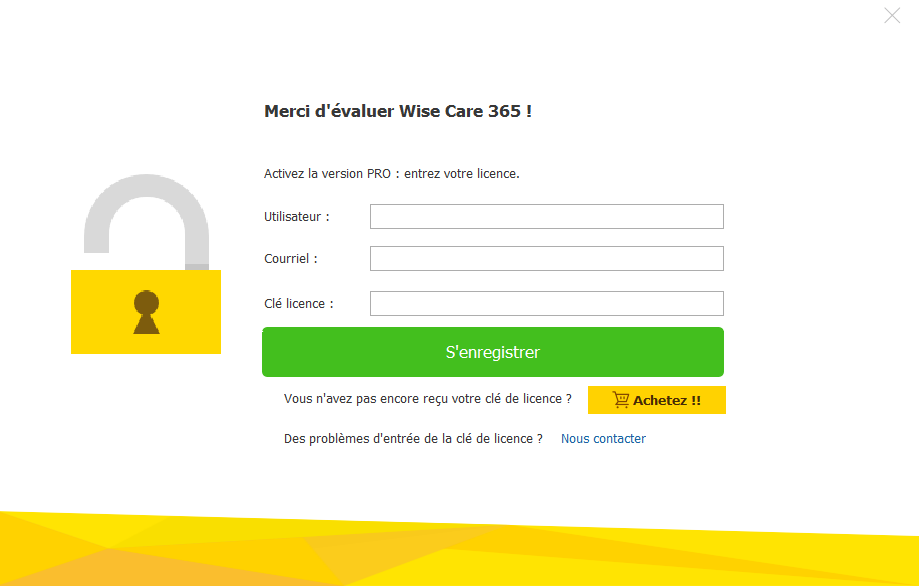Image resolution: width=919 pixels, height=586 pixels.
Task: Click the word Achetez inside the purchase button
Action: point(660,400)
